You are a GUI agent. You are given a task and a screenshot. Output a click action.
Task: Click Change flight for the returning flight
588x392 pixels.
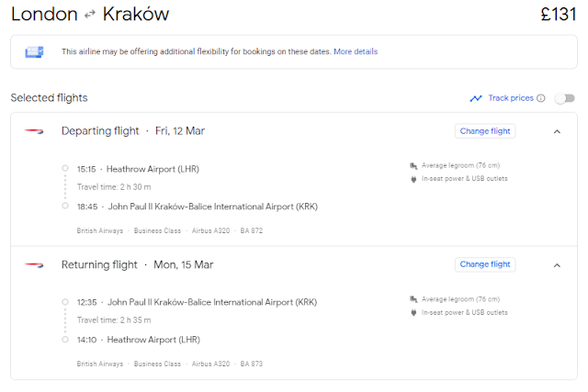tap(485, 264)
